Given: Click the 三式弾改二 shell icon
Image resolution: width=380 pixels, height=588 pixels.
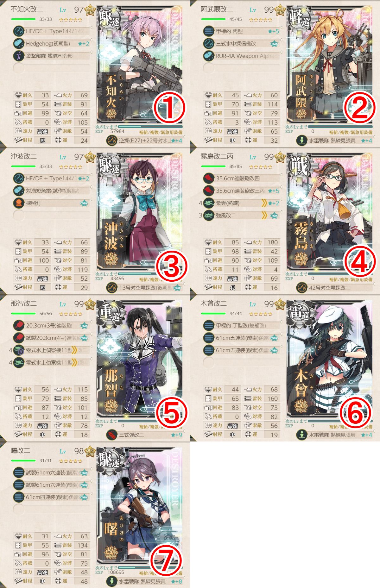Looking at the screenshot, I should click(x=112, y=435).
